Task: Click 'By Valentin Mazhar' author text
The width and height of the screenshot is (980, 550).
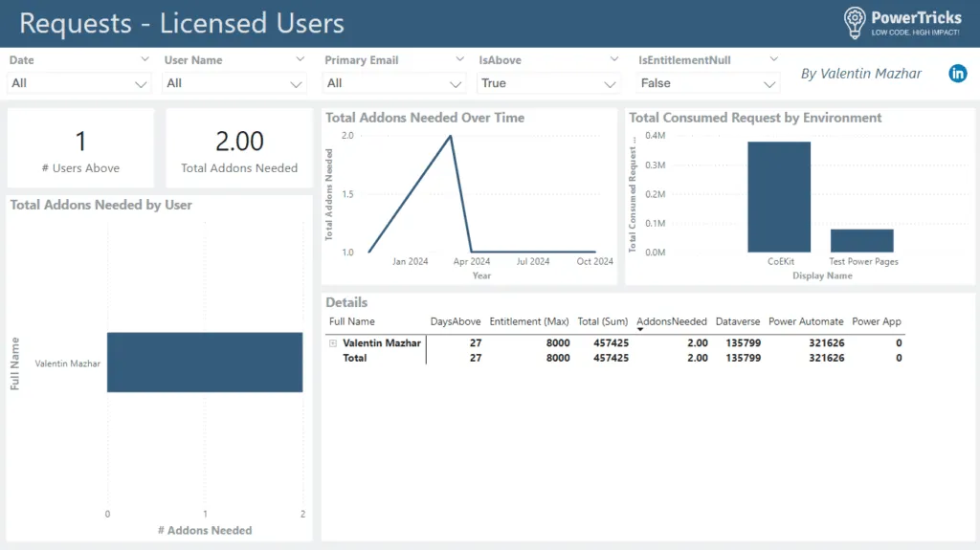Action: coord(861,74)
